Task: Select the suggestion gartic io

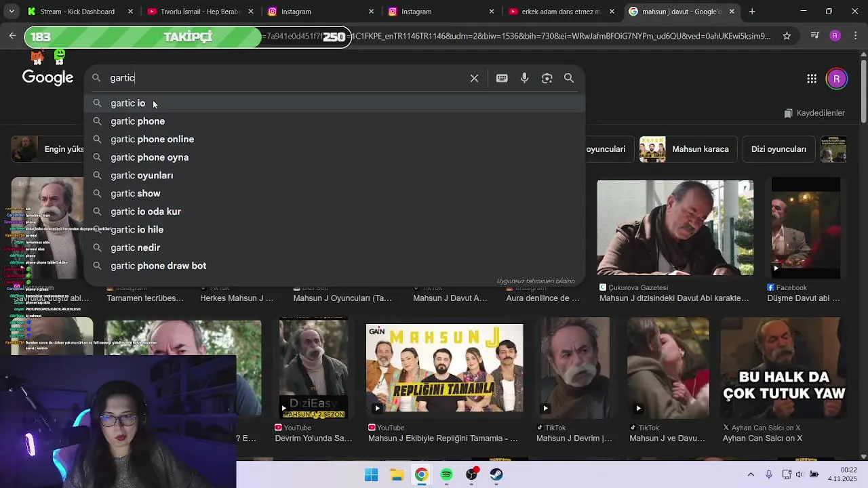Action: [334, 103]
